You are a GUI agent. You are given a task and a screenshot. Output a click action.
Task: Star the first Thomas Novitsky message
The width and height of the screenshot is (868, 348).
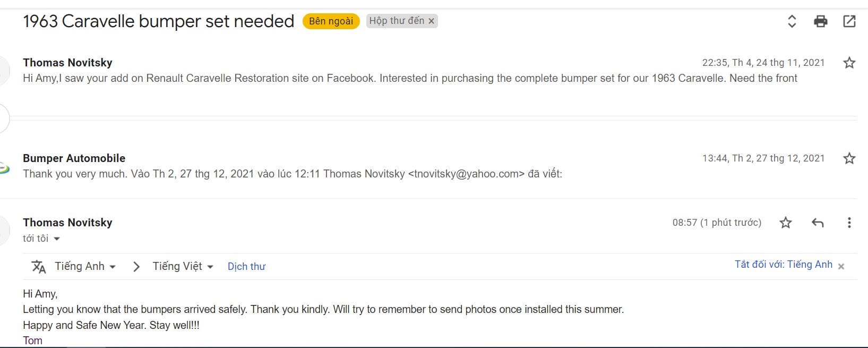point(849,63)
